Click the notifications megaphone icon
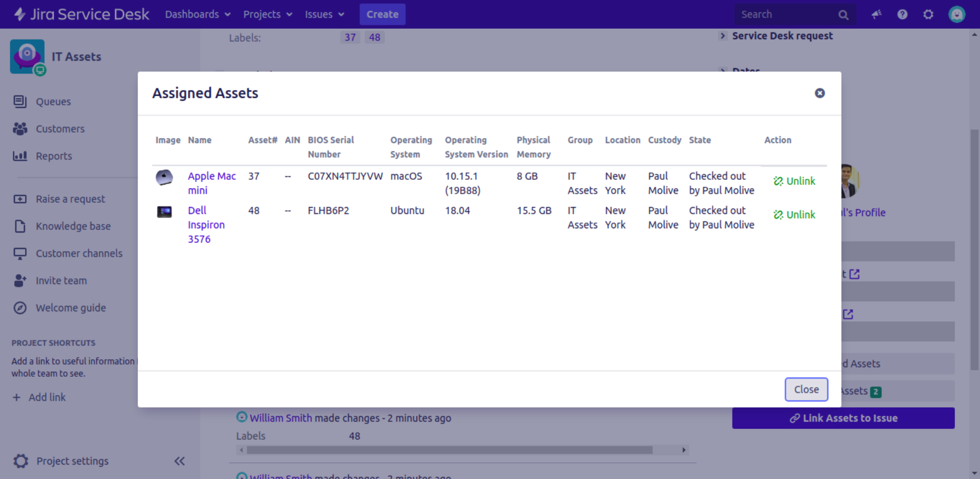 tap(876, 14)
